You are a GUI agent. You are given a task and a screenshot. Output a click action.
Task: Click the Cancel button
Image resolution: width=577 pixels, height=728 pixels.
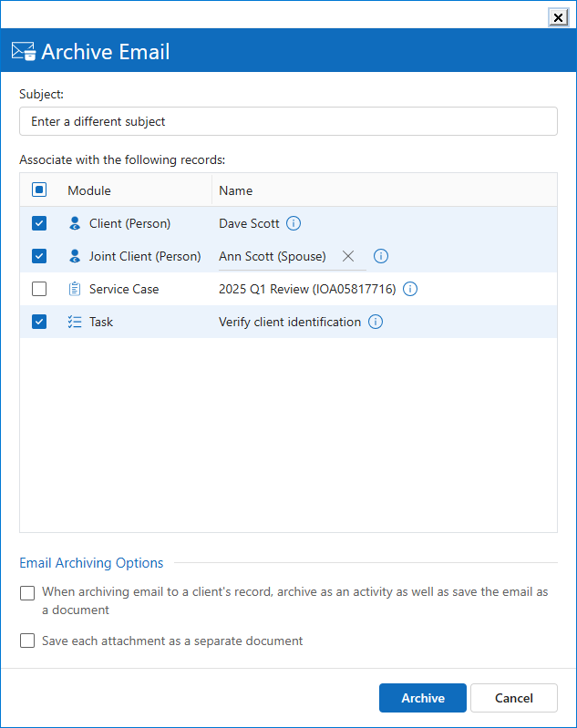coord(513,698)
